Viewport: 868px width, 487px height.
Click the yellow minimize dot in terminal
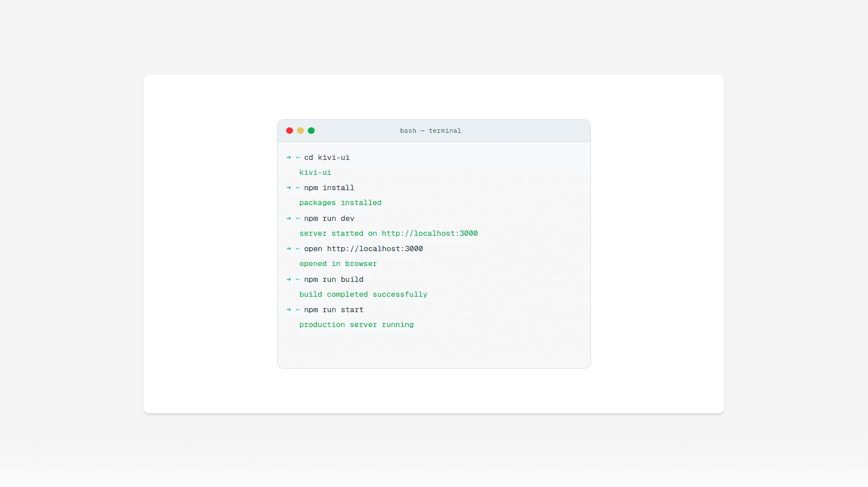[300, 131]
